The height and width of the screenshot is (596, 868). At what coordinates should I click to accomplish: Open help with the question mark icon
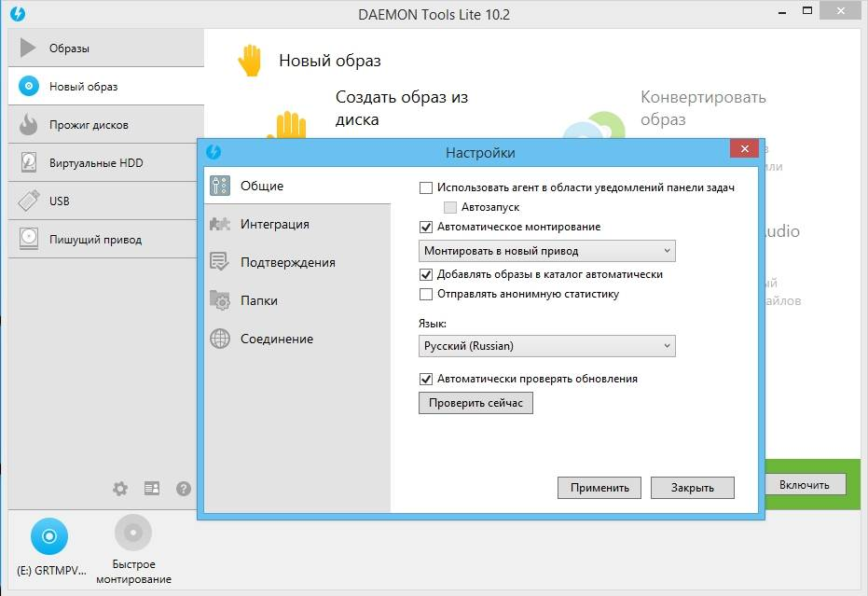click(x=184, y=489)
